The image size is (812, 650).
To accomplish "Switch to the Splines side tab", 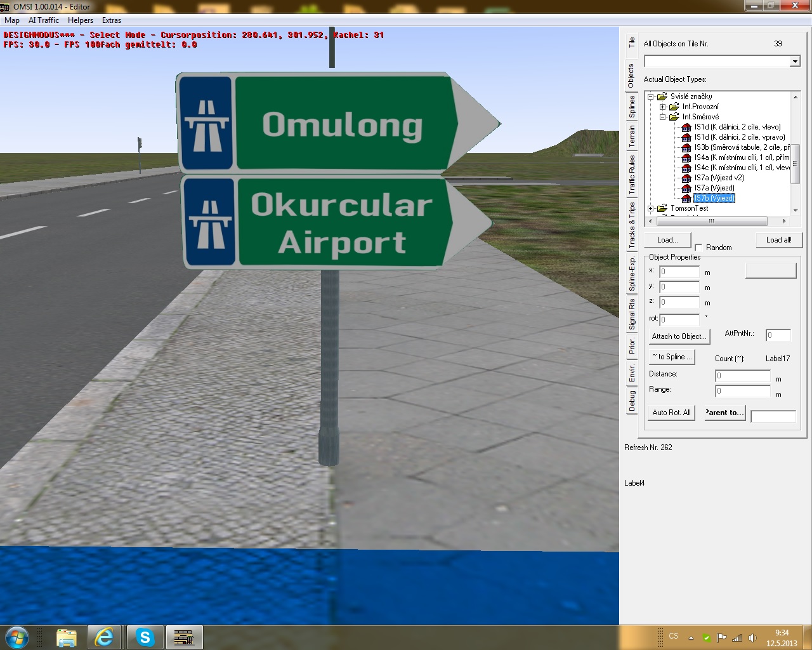I will tap(631, 107).
